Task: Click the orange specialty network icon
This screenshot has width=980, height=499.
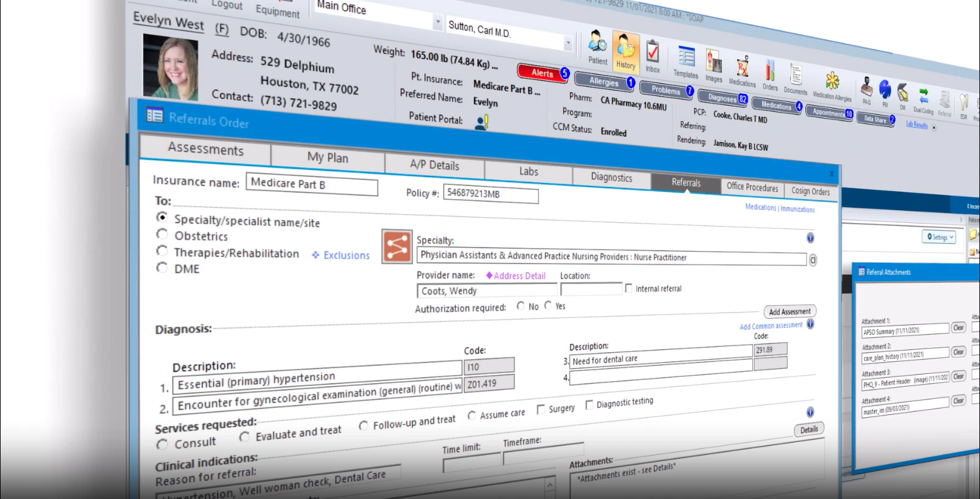Action: click(x=397, y=247)
